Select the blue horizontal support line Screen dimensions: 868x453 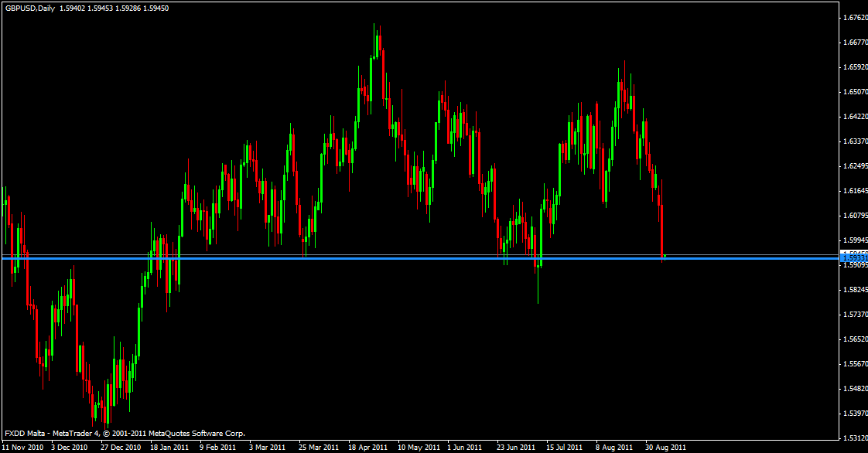(421, 258)
